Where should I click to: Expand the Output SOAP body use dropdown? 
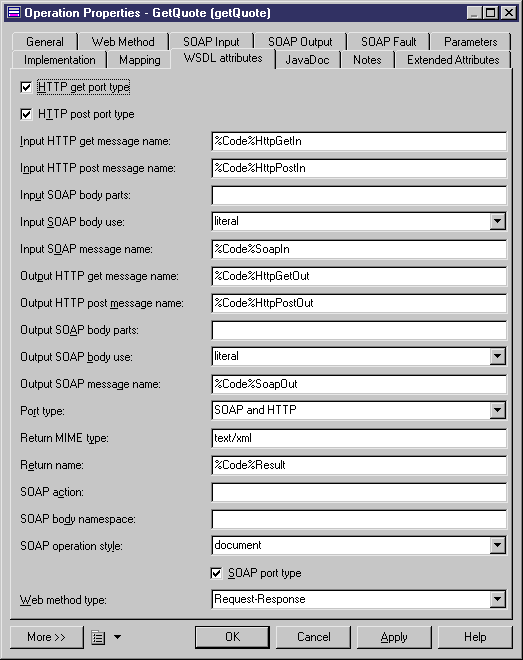click(x=497, y=357)
